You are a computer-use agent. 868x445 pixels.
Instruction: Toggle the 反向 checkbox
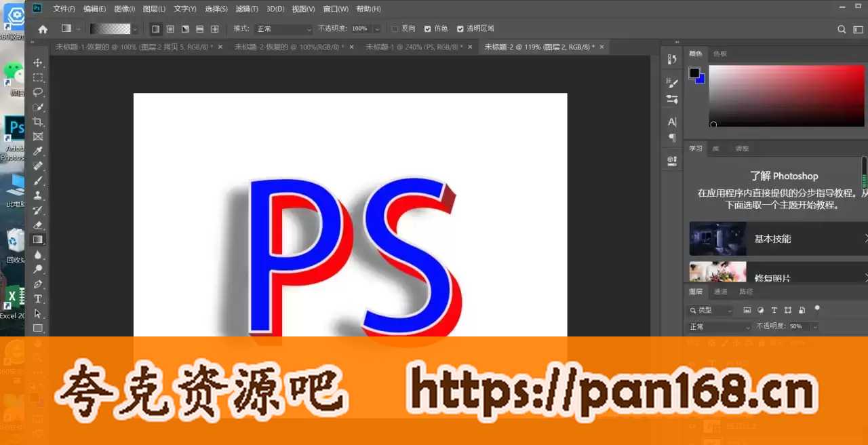(x=395, y=29)
